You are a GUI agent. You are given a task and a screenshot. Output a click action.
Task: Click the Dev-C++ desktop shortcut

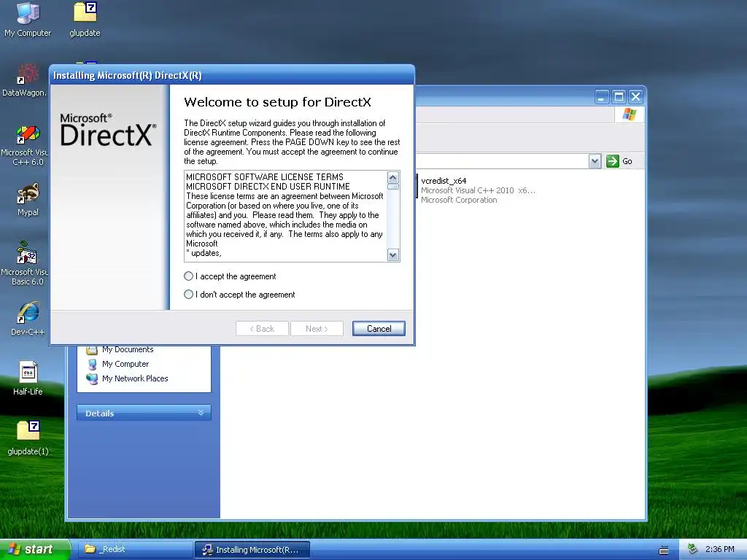(x=28, y=319)
